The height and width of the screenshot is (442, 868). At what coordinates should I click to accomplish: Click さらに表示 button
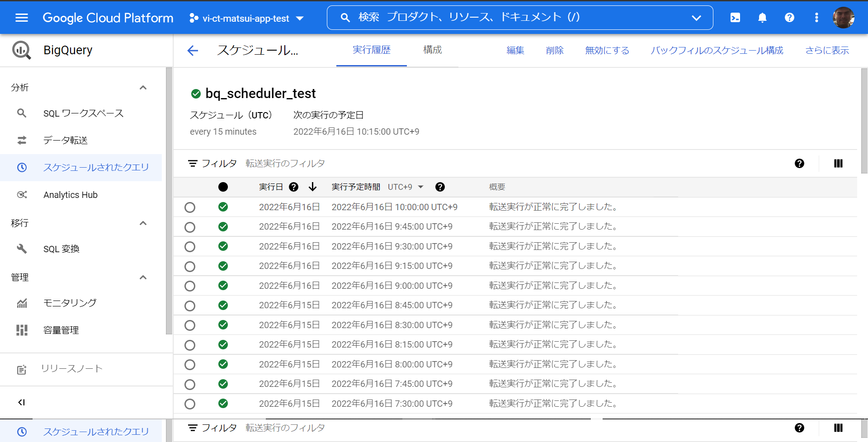(827, 50)
